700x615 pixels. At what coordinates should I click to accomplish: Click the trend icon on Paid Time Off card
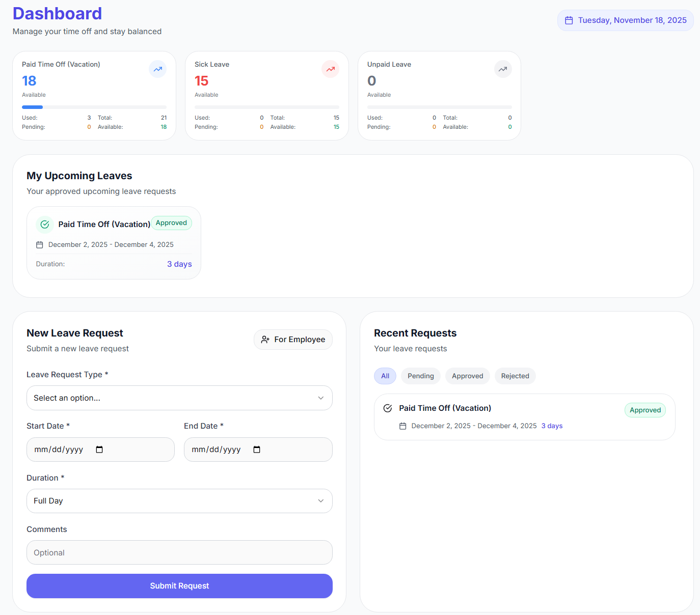(x=158, y=69)
